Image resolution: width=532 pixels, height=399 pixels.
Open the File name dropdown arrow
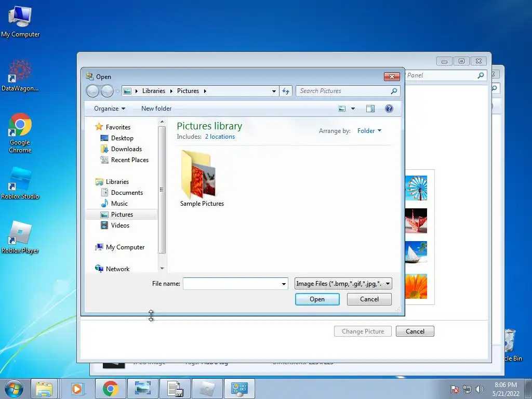click(x=284, y=284)
